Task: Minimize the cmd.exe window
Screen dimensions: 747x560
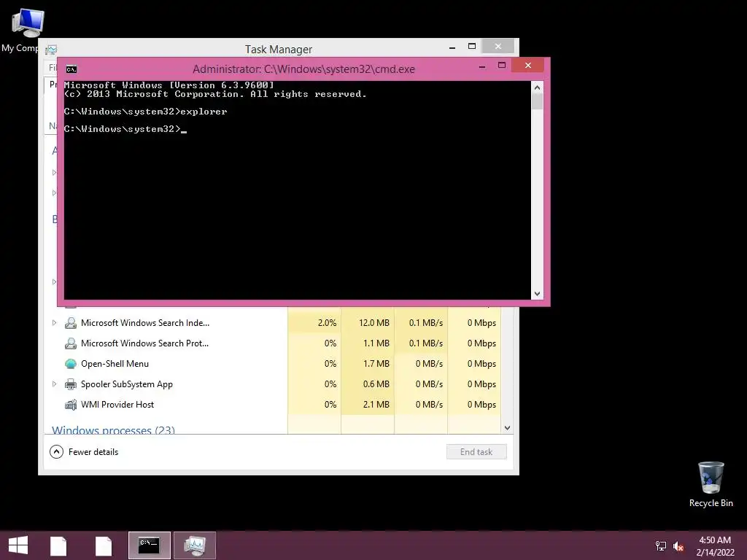Action: (x=482, y=66)
